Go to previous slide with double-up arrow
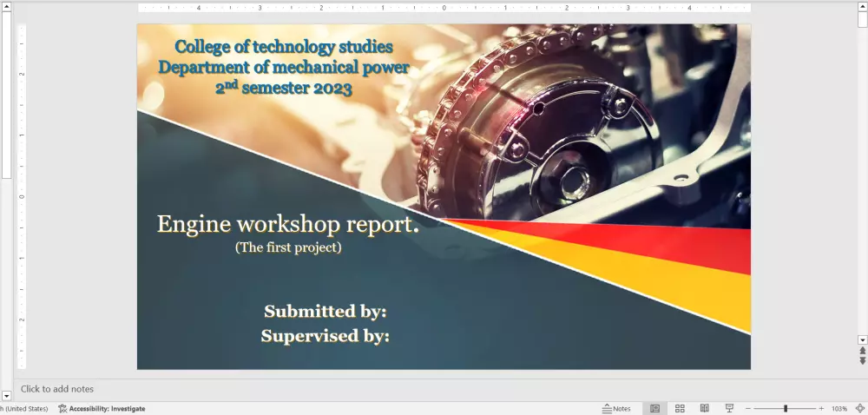The image size is (868, 415). (862, 351)
